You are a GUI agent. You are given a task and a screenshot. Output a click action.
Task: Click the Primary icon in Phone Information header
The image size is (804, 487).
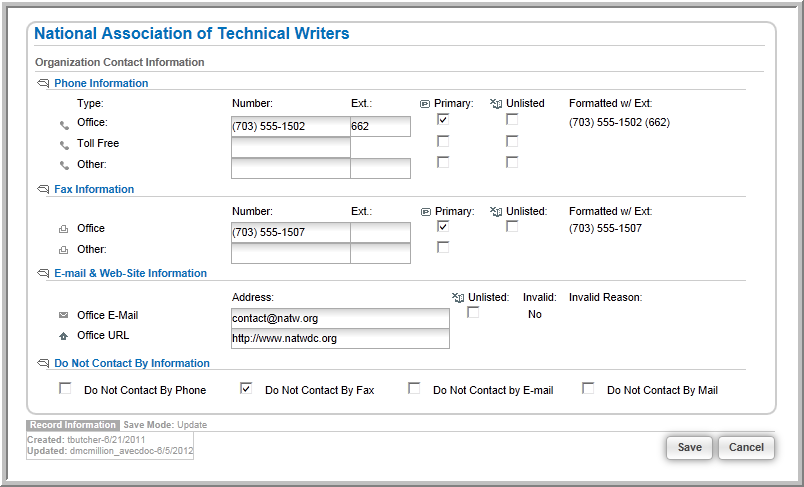click(x=425, y=104)
